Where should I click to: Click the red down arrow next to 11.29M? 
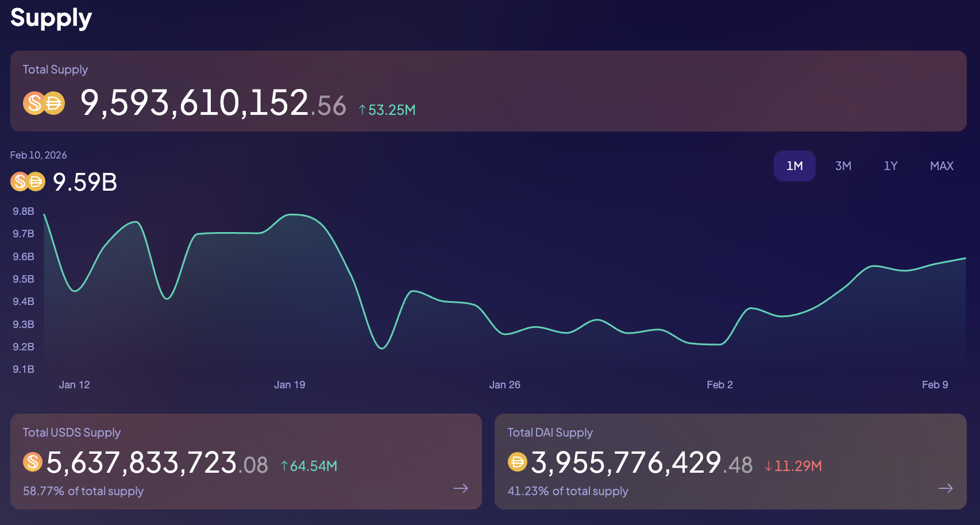click(x=768, y=466)
